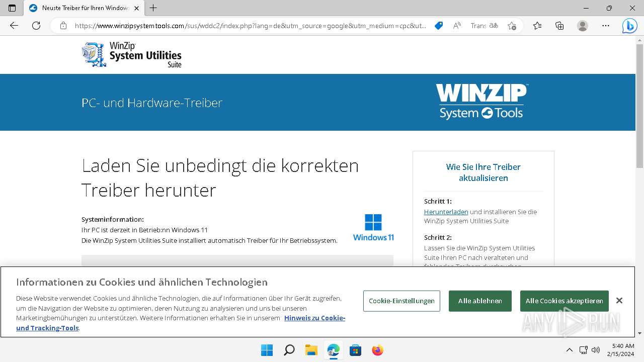Image resolution: width=644 pixels, height=362 pixels.
Task: Open the volume tray icon
Action: pos(596,350)
